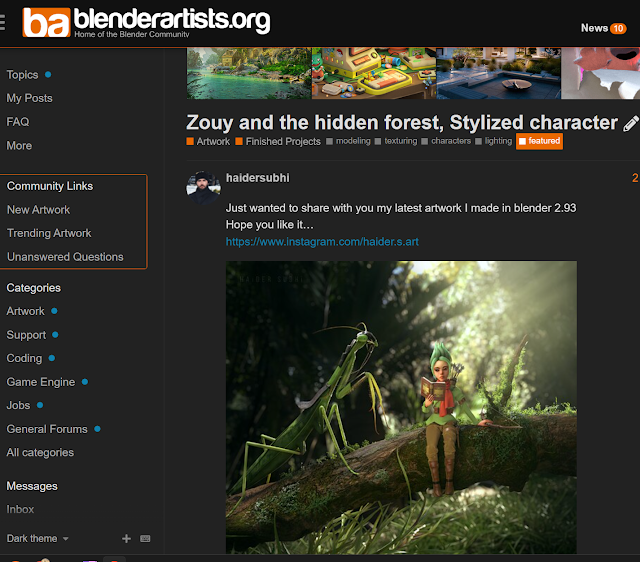The height and width of the screenshot is (562, 640).
Task: Click the News link in header
Action: click(594, 28)
